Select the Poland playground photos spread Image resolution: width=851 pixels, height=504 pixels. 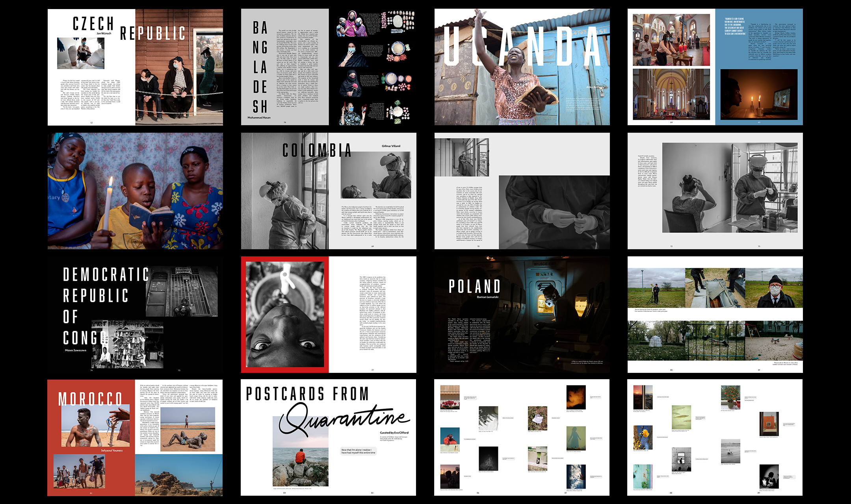pyautogui.click(x=715, y=315)
